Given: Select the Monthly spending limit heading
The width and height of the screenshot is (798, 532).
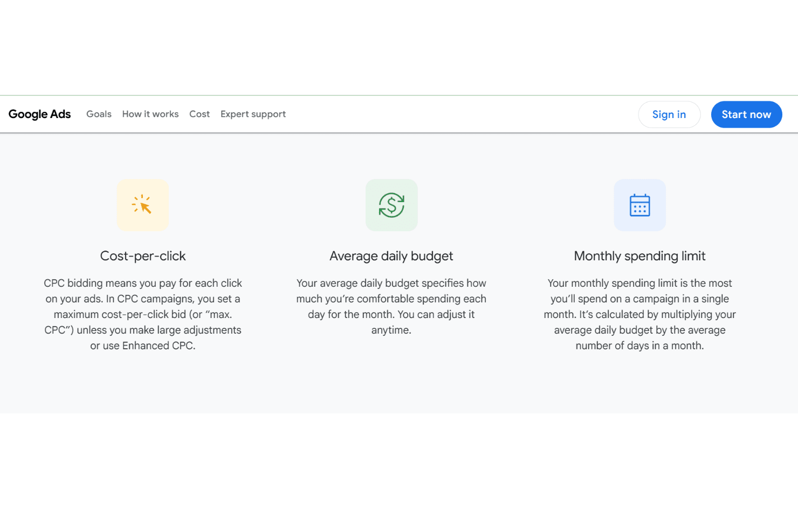Looking at the screenshot, I should (x=640, y=256).
